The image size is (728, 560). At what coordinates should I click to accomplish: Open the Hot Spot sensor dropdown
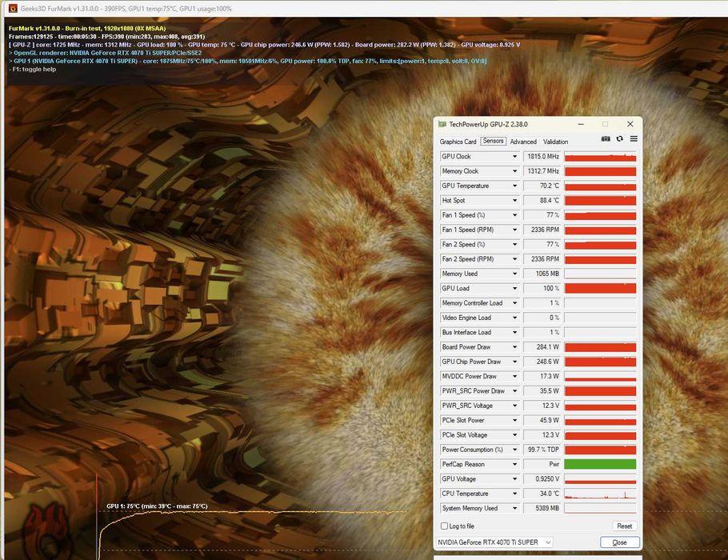point(514,201)
